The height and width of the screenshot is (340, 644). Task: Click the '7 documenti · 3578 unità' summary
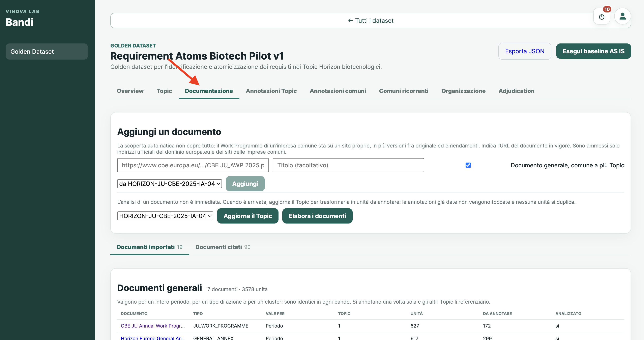click(x=237, y=289)
